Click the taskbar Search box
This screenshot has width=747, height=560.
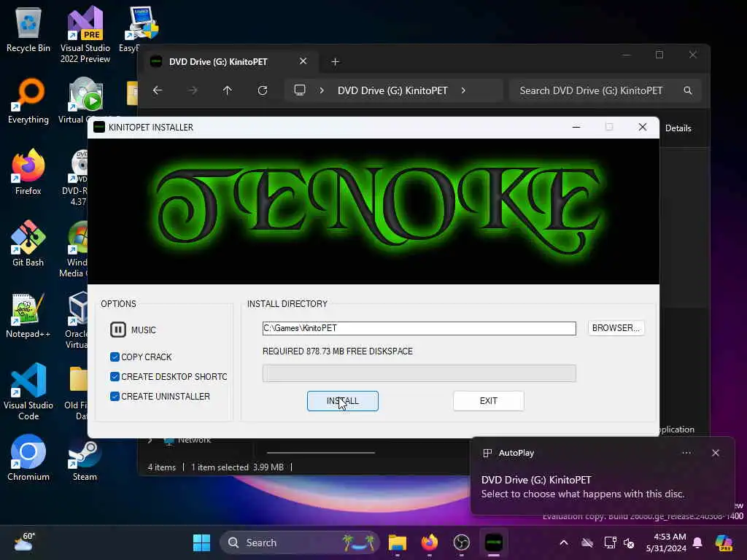coord(300,542)
